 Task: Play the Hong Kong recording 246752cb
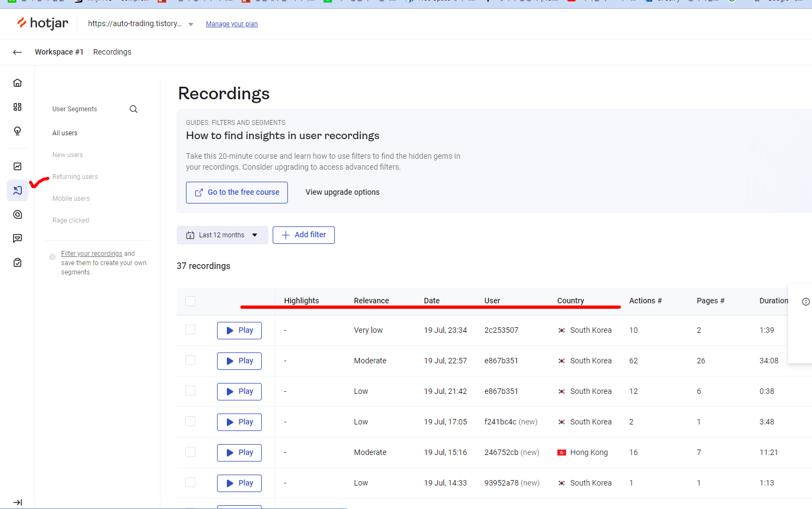click(239, 453)
